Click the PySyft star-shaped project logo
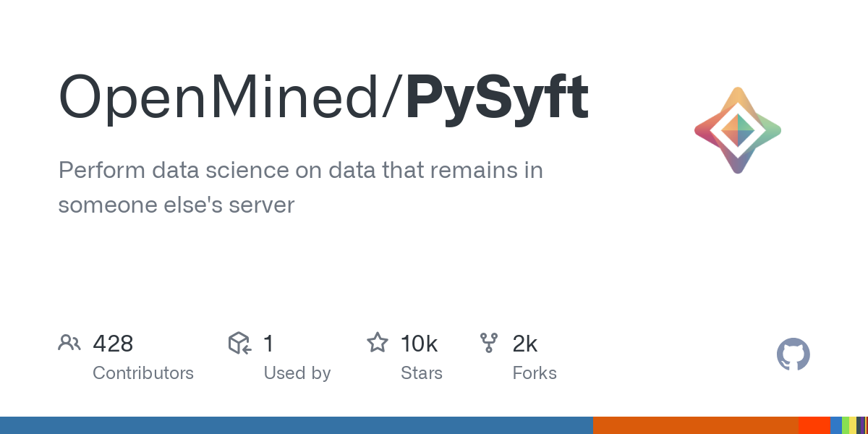The width and height of the screenshot is (868, 434). [738, 130]
